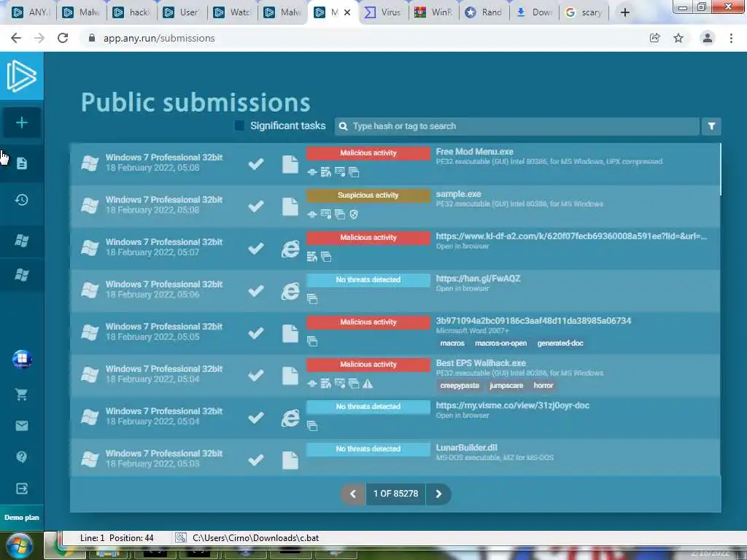Image resolution: width=747 pixels, height=560 pixels.
Task: Open the 3b971094a2bc hash submission
Action: pyautogui.click(x=533, y=321)
